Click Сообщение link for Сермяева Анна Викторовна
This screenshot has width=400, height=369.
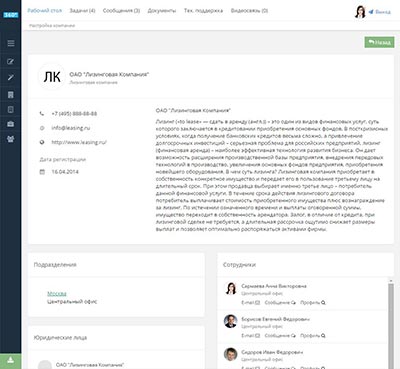coord(280,303)
